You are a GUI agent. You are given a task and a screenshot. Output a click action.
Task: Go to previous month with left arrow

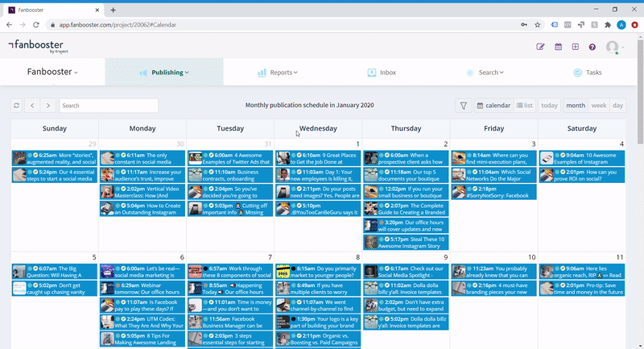click(x=32, y=106)
